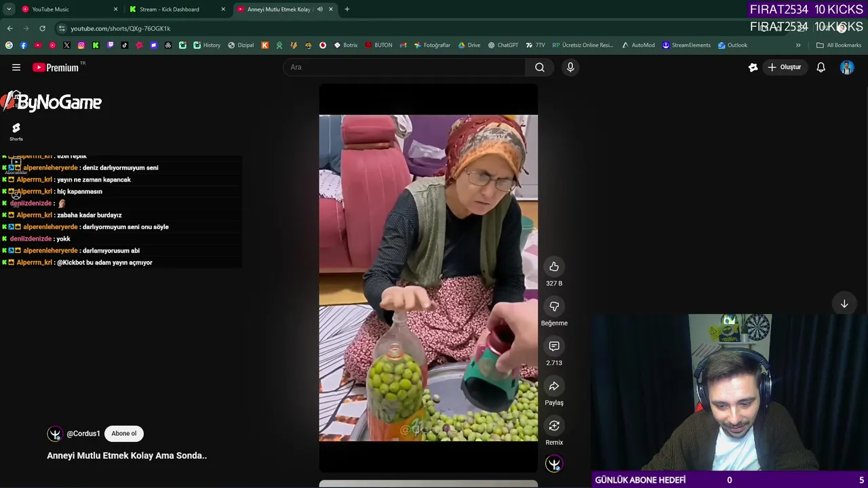Open the X bookmark icon
Screen dimensions: 868x488
click(x=66, y=45)
